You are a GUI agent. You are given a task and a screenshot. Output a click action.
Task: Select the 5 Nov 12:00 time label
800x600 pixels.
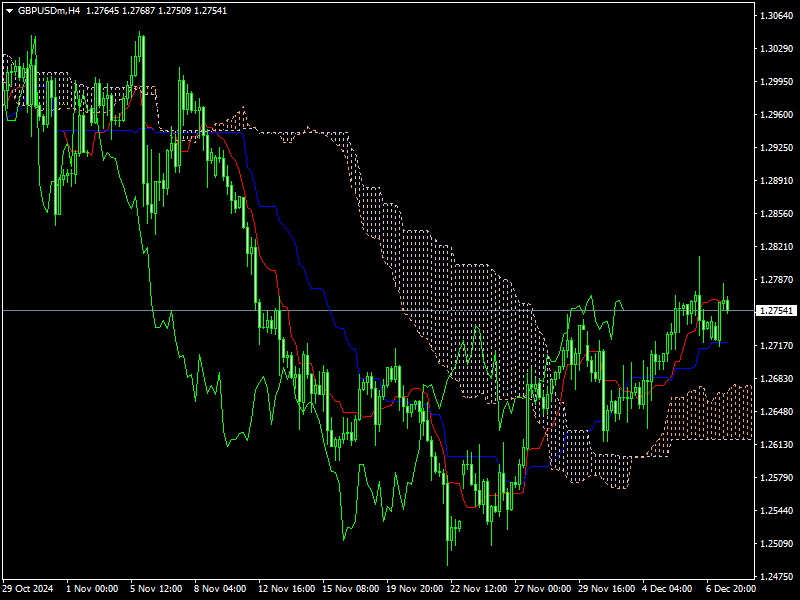point(156,589)
